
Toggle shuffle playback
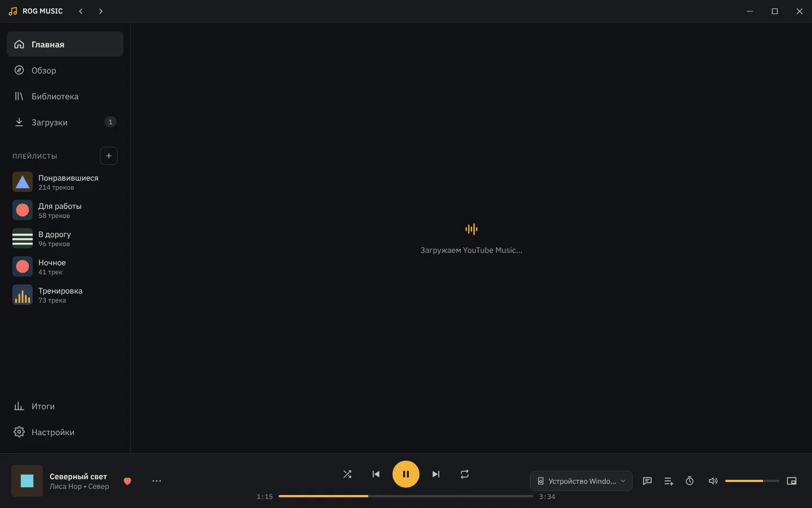click(x=347, y=474)
